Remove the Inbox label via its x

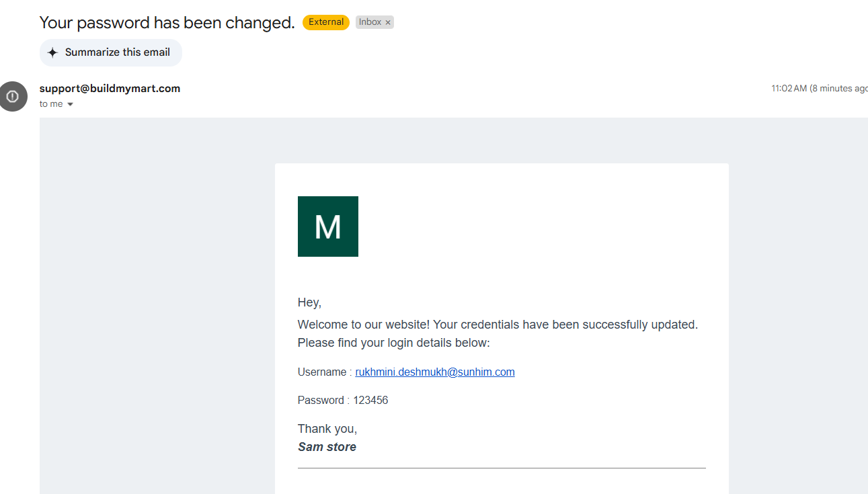(x=388, y=22)
